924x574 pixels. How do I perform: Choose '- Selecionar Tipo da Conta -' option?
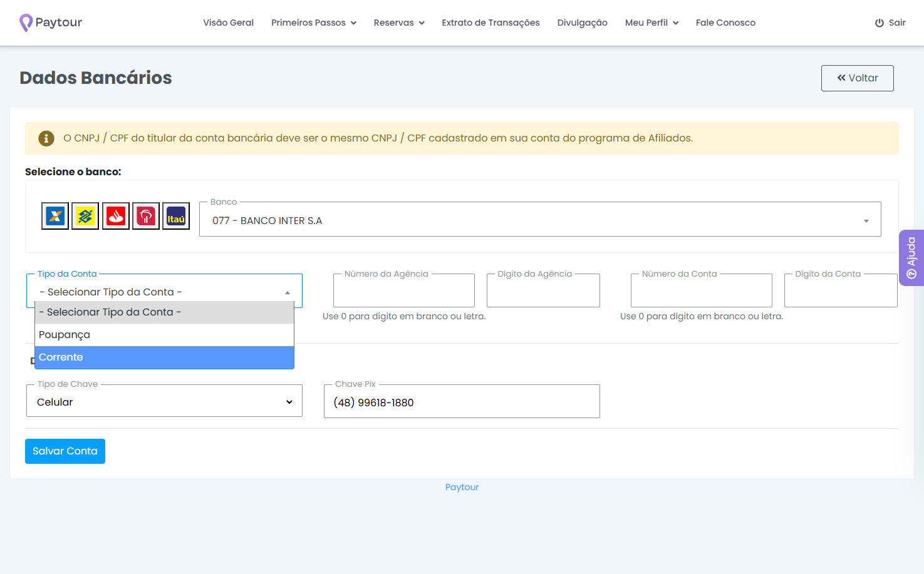coord(164,312)
